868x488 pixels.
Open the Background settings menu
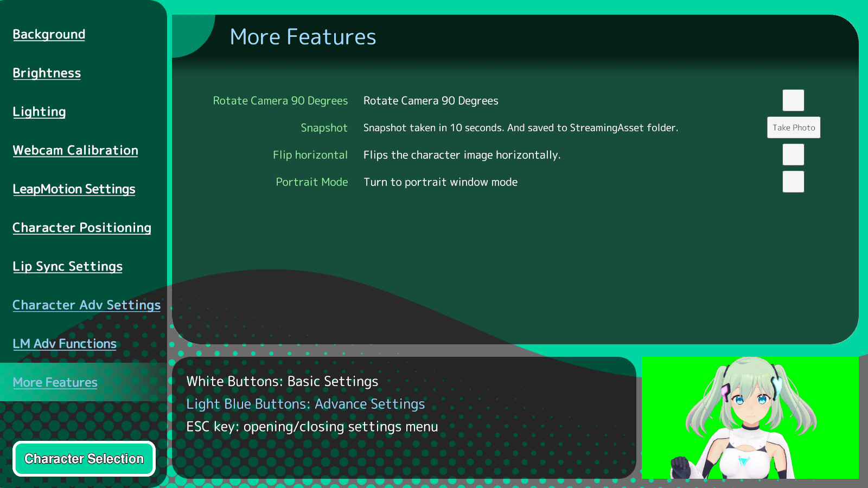49,34
